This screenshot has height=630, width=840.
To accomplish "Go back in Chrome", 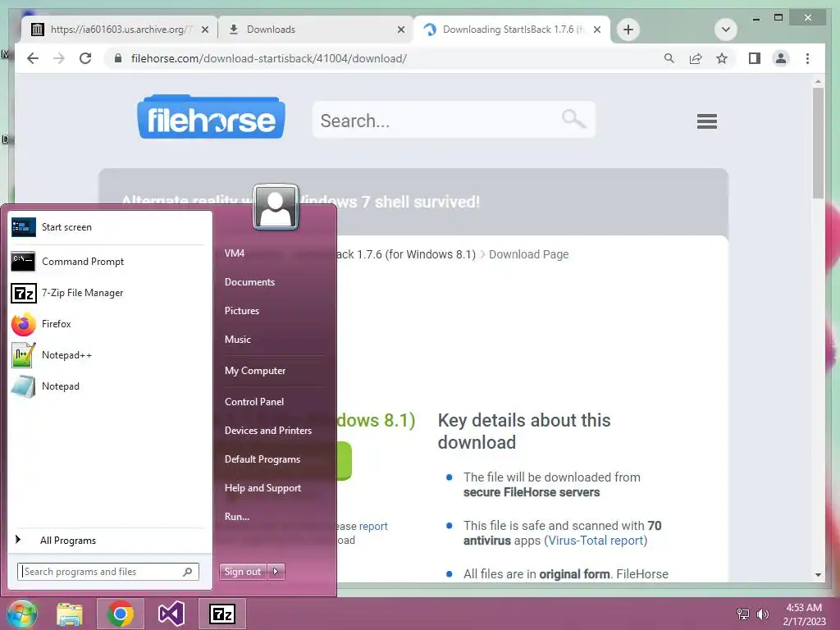I will coord(33,58).
